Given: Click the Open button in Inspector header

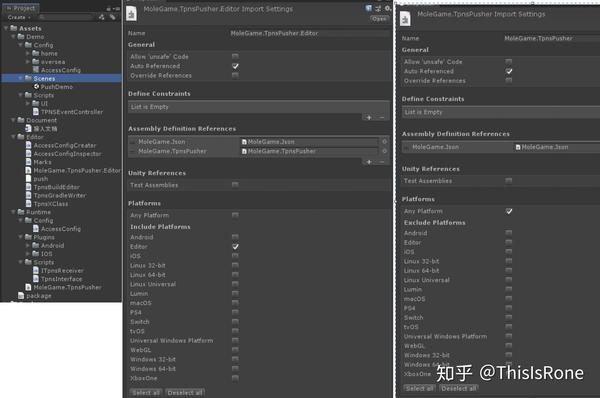Looking at the screenshot, I should click(x=379, y=19).
